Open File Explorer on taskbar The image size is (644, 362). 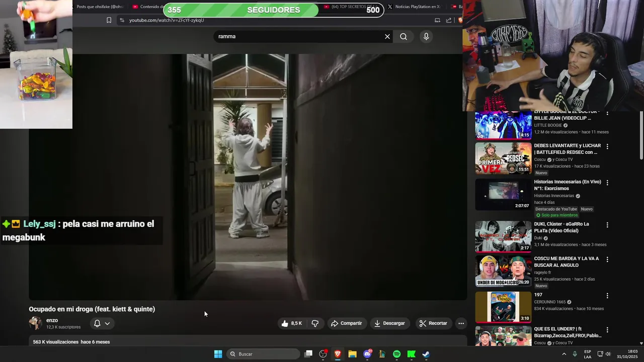tap(352, 354)
